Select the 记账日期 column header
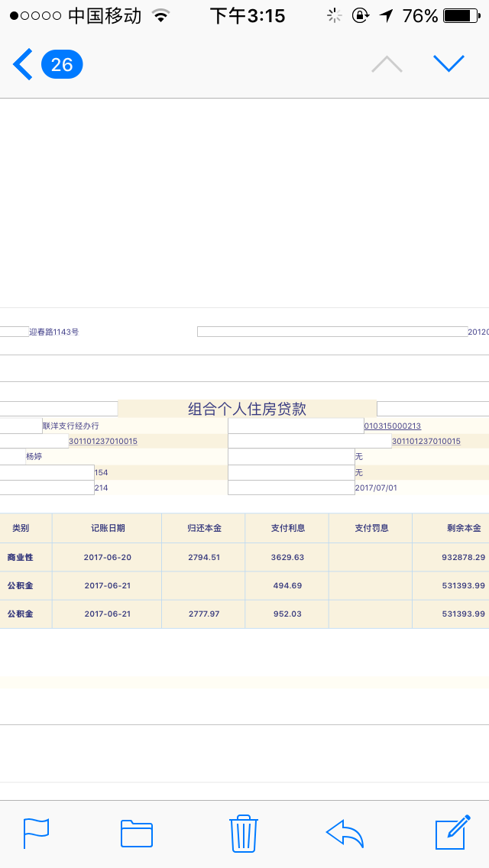Viewport: 489px width, 868px height. coord(107,528)
